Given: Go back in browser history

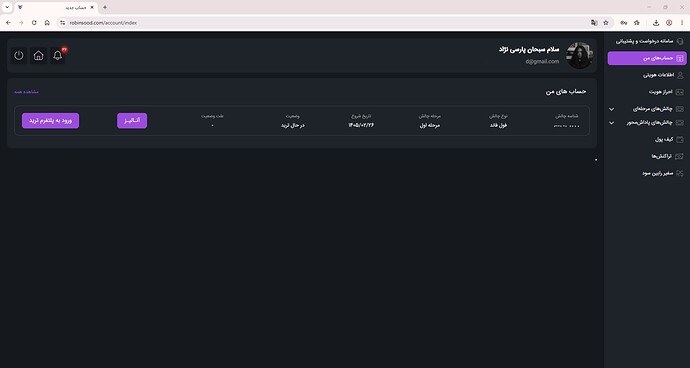Looking at the screenshot, I should pos(8,22).
